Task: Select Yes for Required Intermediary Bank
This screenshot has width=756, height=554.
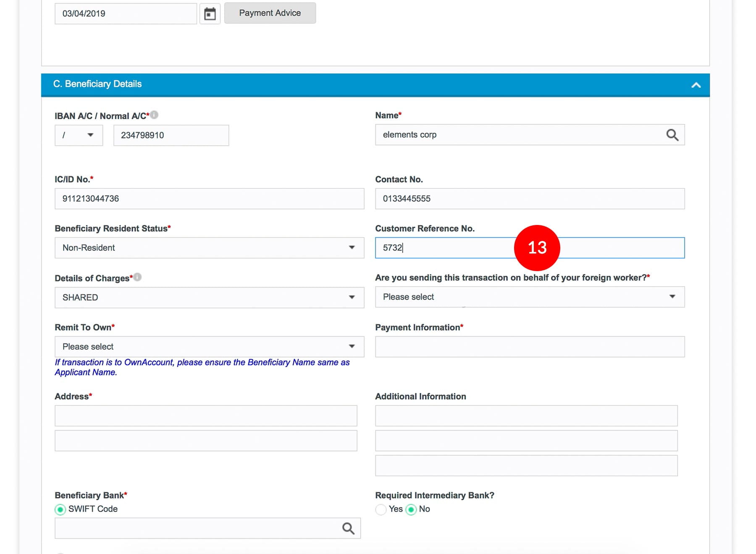Action: point(381,509)
